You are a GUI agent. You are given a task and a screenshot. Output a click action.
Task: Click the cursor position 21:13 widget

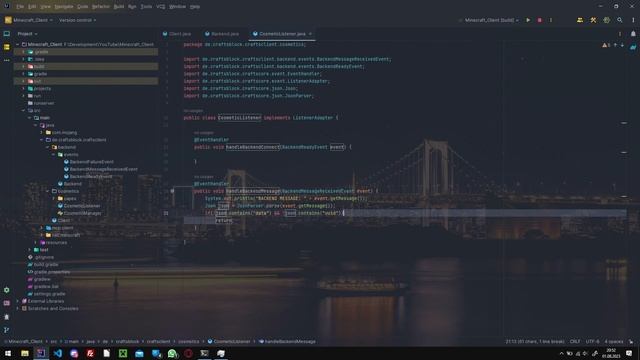pos(535,341)
